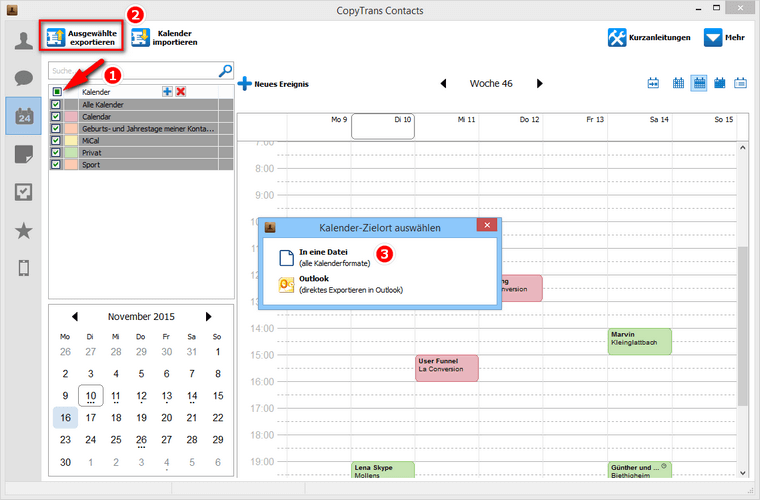Click Neues Ereignis to add event
The width and height of the screenshot is (760, 500).
[273, 84]
